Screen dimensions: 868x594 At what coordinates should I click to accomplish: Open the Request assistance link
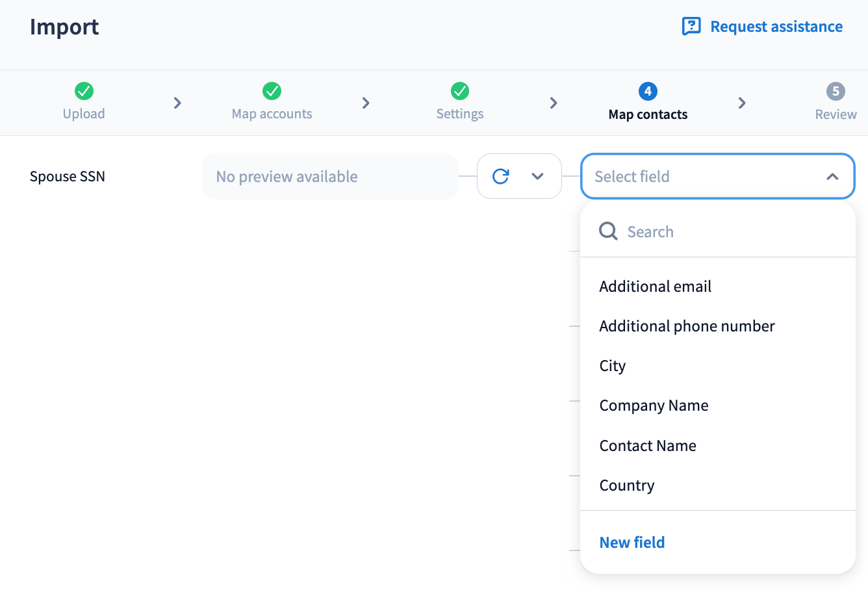776,27
